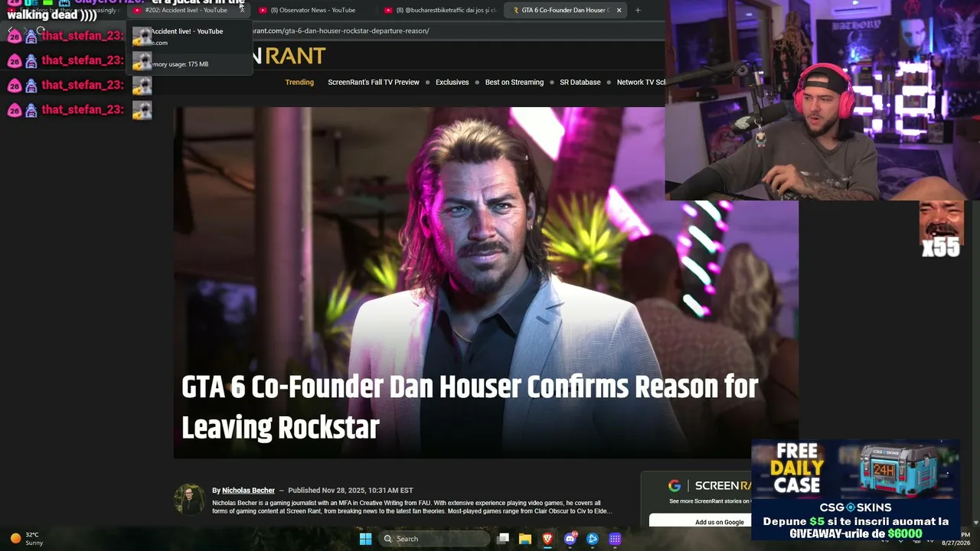The height and width of the screenshot is (551, 980).
Task: Open the Trending section link
Action: 299,82
